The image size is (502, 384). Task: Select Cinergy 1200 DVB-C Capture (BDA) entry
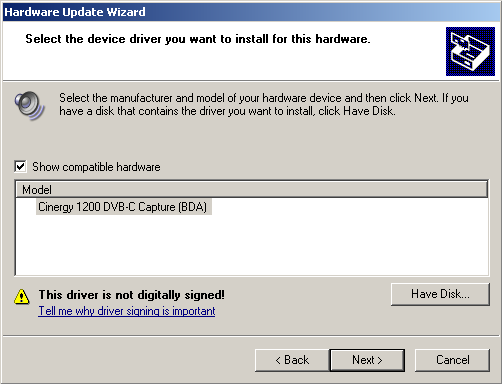[x=123, y=207]
